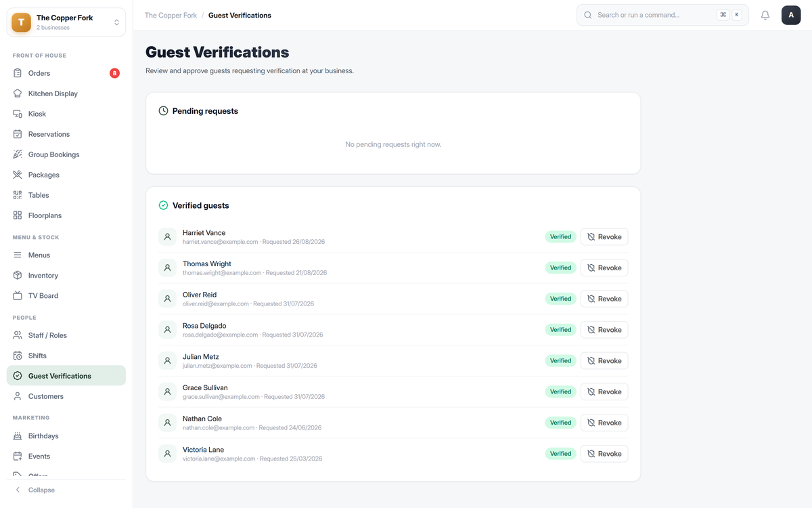
Task: Click the Birthdays cake icon
Action: point(18,436)
